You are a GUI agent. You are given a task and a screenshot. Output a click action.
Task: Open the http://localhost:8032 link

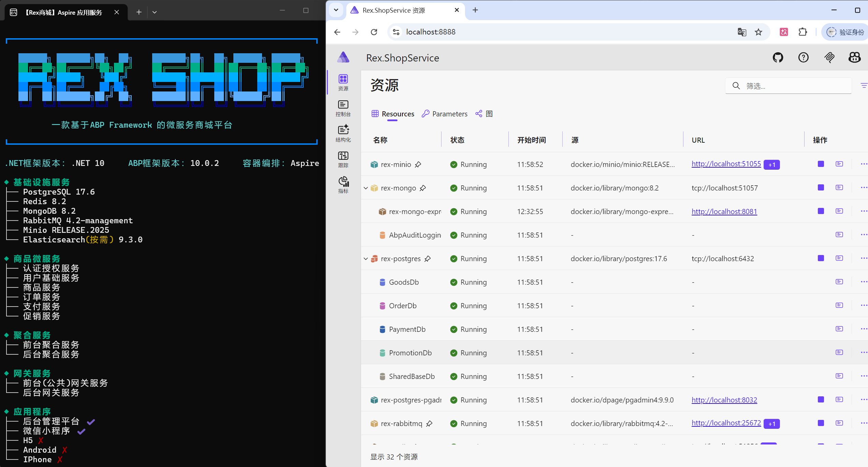(724, 400)
